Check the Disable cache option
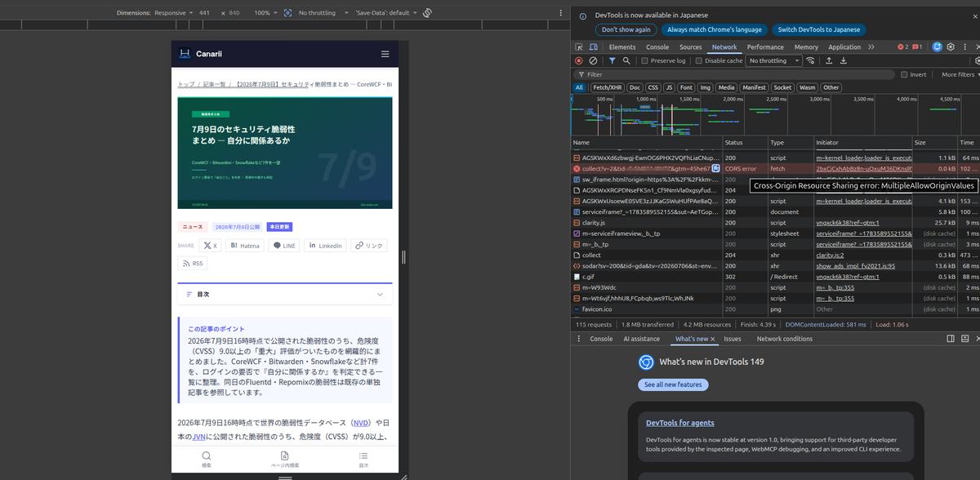980x480 pixels. coord(719,60)
